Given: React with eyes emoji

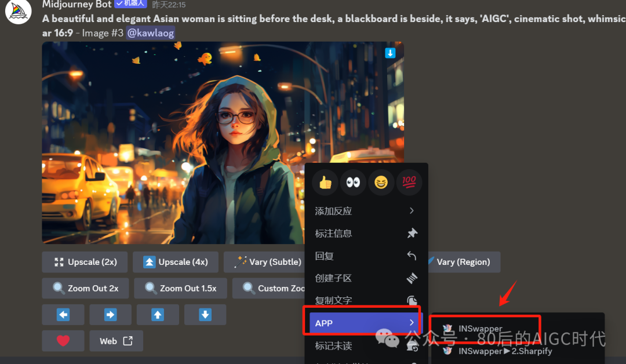Looking at the screenshot, I should coord(353,183).
